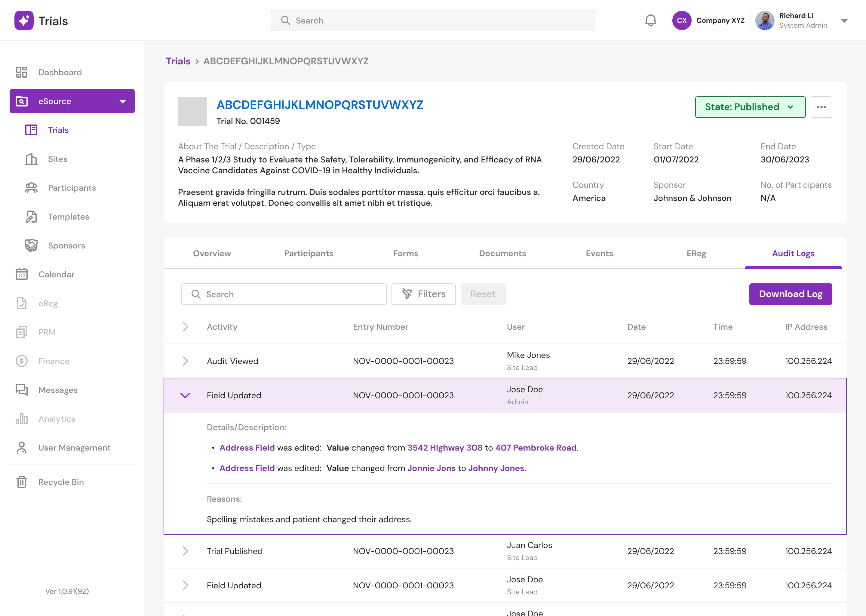Click the Finance dollar icon
866x616 pixels.
22,361
